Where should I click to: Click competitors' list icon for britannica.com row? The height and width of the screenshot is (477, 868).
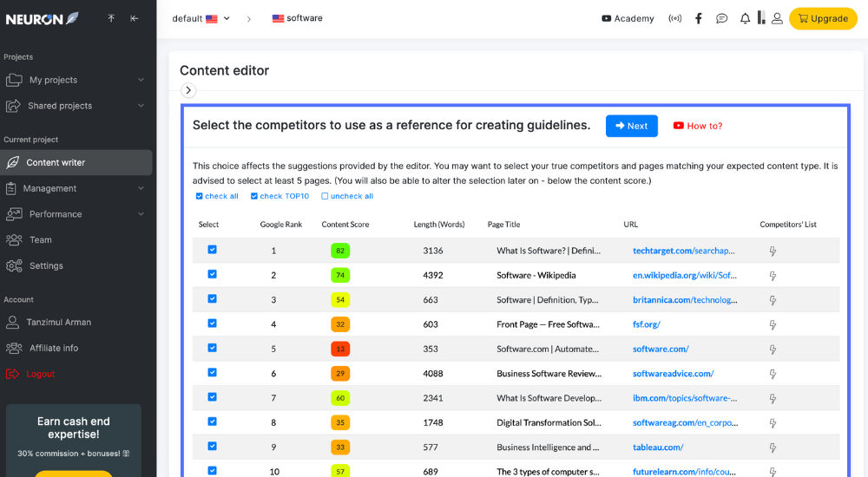tap(773, 300)
